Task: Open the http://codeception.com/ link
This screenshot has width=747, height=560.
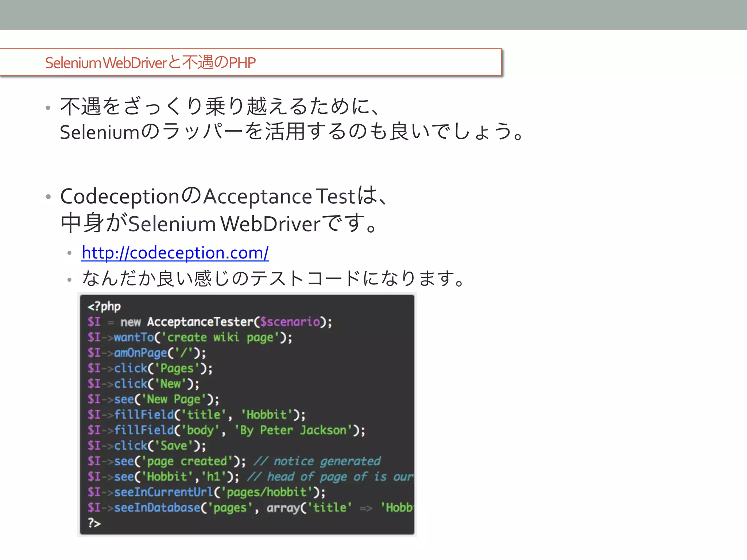Action: (175, 253)
